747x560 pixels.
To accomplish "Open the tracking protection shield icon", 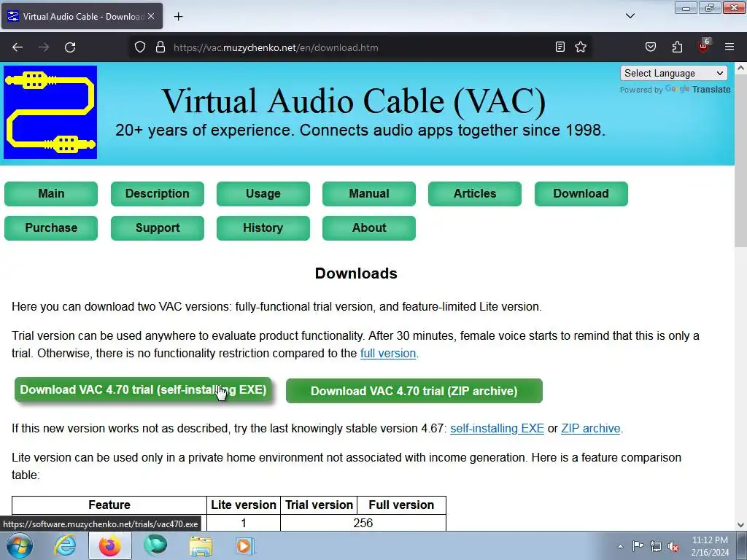I will click(139, 47).
